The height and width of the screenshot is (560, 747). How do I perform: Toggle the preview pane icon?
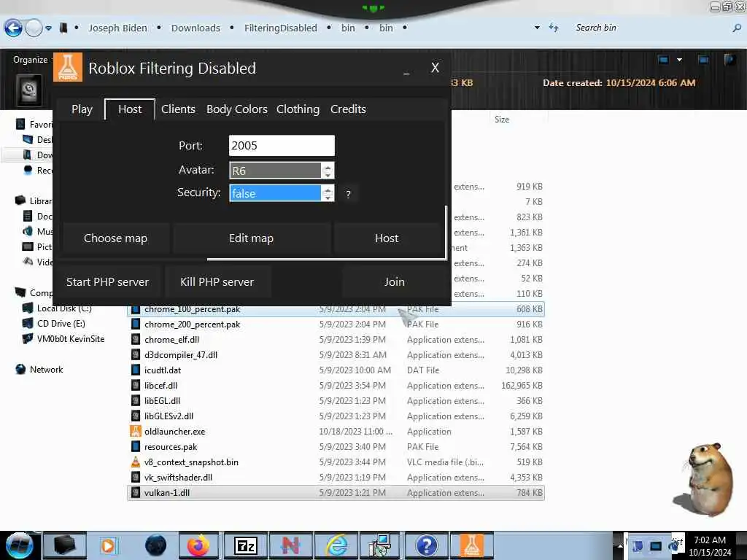[x=703, y=60]
